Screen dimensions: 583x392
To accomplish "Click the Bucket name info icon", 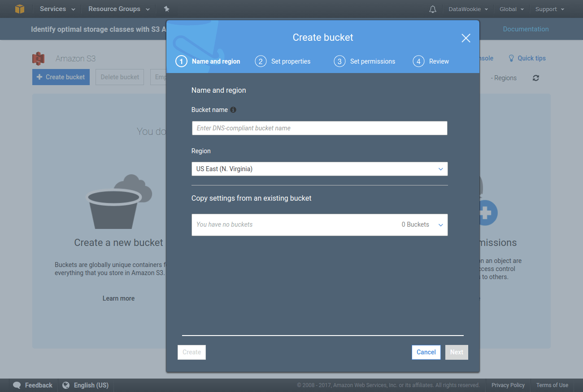I will 233,109.
